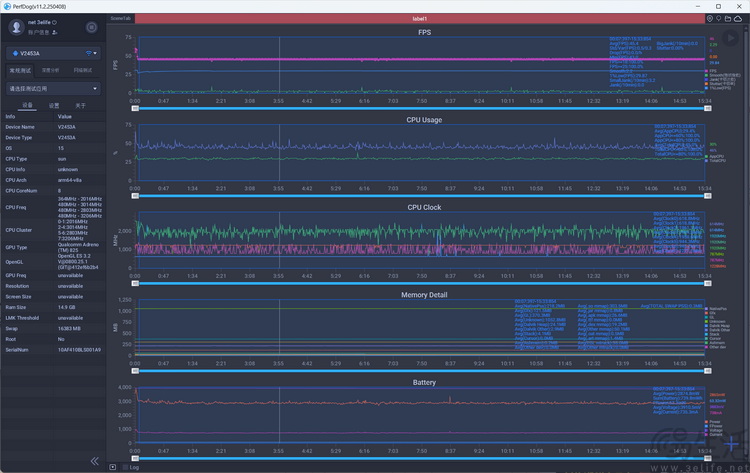Viewport: 750px width, 473px height.
Task: Click the Root row value No
Action: pyautogui.click(x=61, y=340)
